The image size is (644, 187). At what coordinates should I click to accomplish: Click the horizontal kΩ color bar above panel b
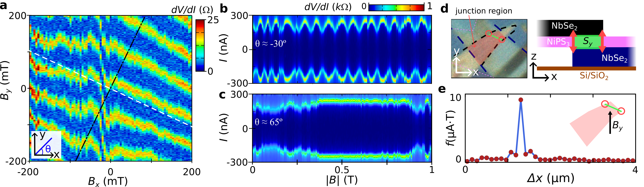tap(396, 8)
